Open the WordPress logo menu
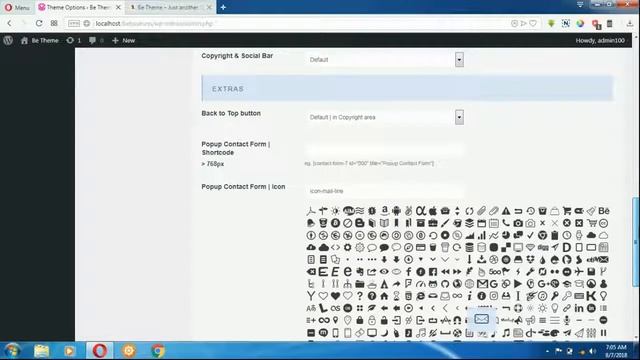The height and width of the screenshot is (360, 640). [x=8, y=40]
